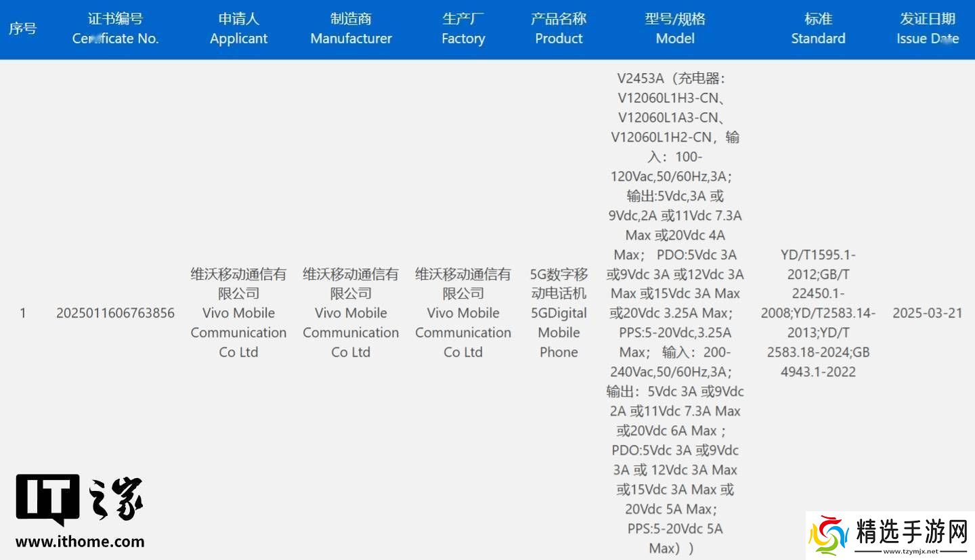975x560 pixels.
Task: Click the issue date 2025-03-21
Action: click(x=927, y=313)
